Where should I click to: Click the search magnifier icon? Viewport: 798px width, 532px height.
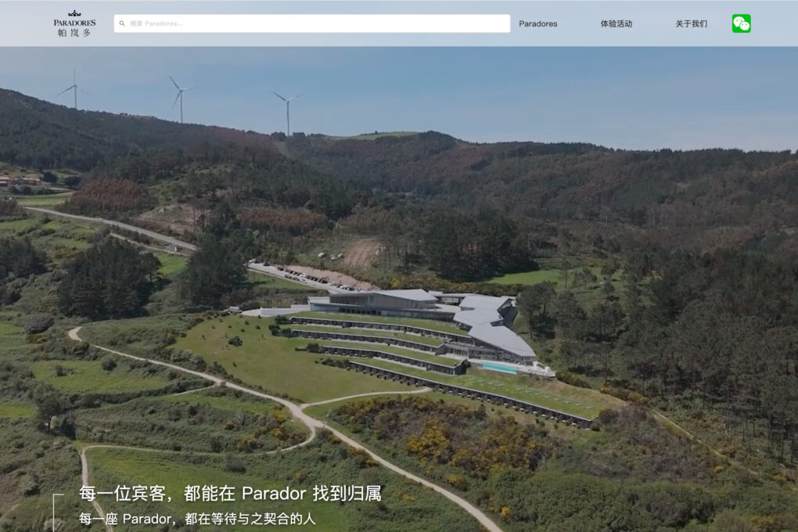123,23
